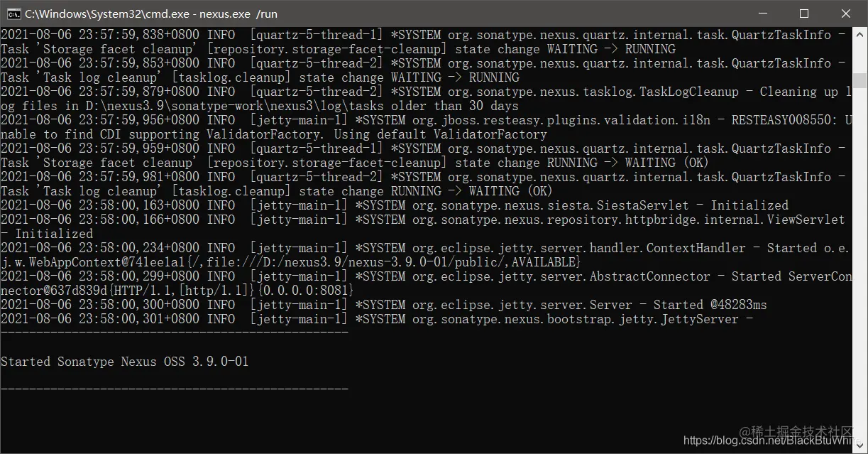Click 'org.jboss.resteasy.plugins.validation.i18n' text
The height and width of the screenshot is (454, 868).
tap(561, 120)
